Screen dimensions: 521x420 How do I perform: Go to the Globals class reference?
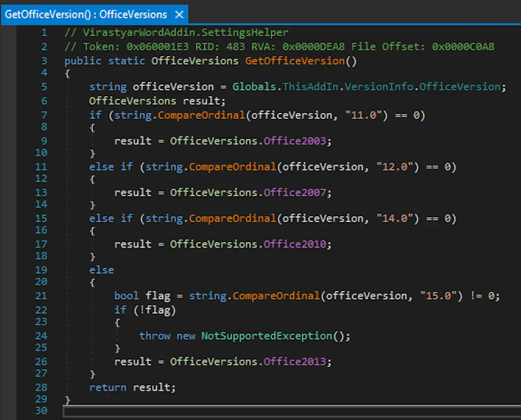pos(254,86)
